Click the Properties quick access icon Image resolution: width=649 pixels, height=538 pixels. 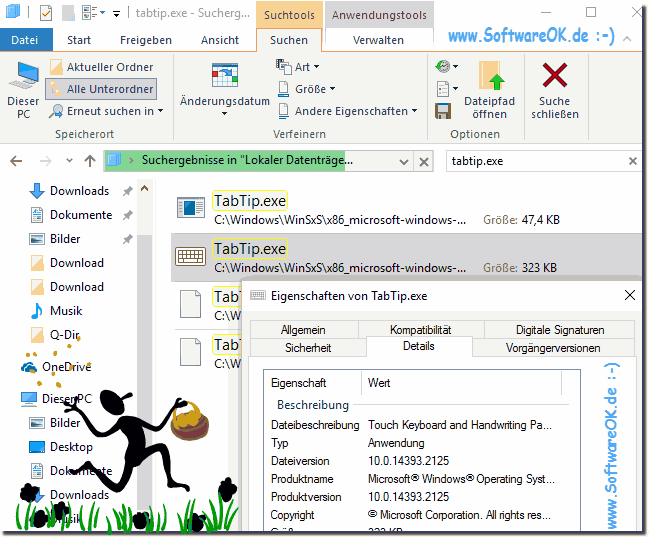pos(46,13)
